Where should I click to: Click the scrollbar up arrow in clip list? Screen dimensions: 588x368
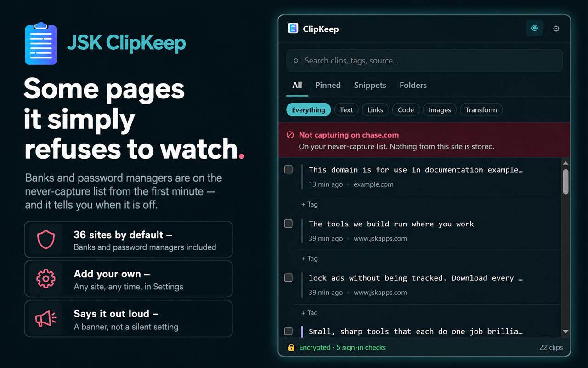(565, 163)
